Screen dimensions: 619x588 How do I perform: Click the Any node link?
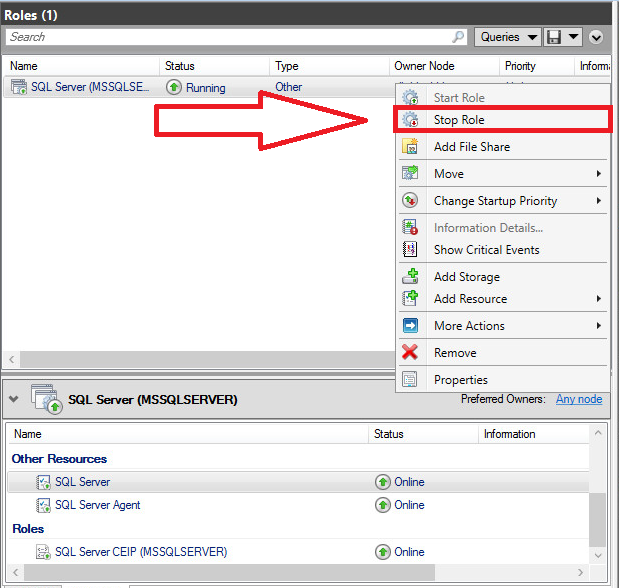pyautogui.click(x=579, y=399)
